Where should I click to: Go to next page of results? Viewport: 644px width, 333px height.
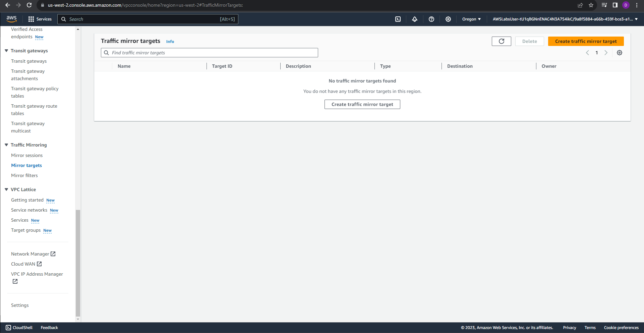pos(606,53)
